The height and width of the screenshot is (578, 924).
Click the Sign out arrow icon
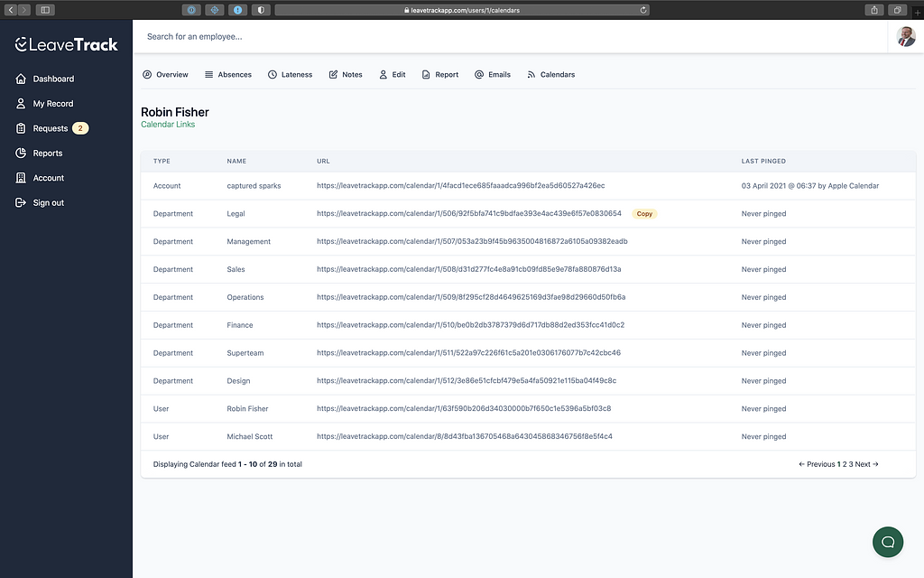(21, 202)
